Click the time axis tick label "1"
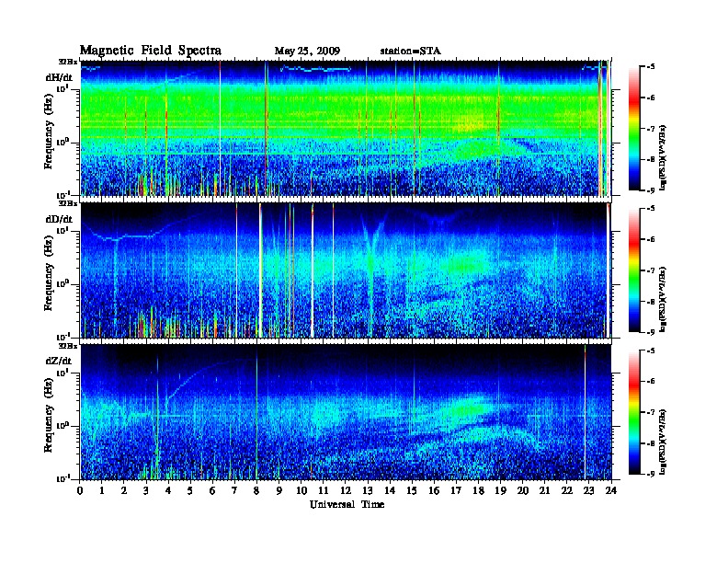This screenshot has width=728, height=563. point(102,490)
